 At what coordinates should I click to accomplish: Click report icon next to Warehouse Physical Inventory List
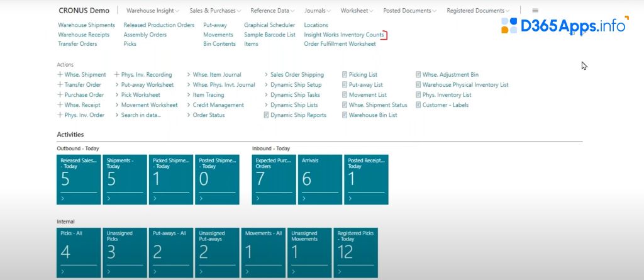[x=418, y=85]
